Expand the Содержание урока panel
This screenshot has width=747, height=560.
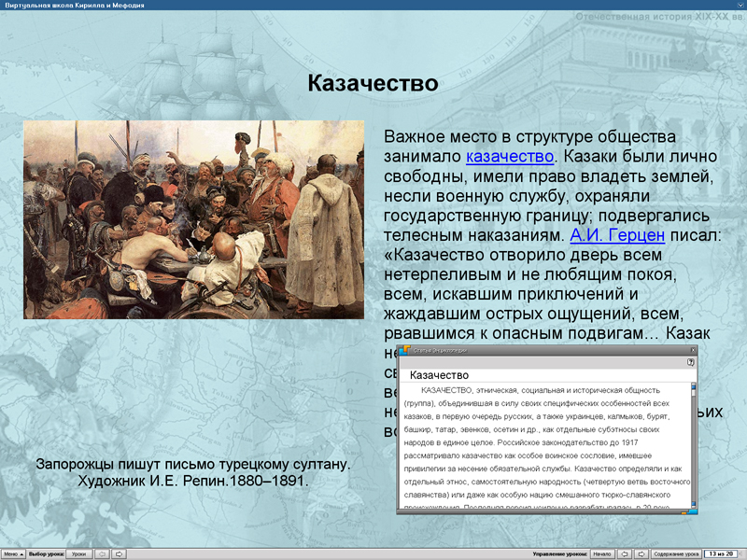point(675,553)
